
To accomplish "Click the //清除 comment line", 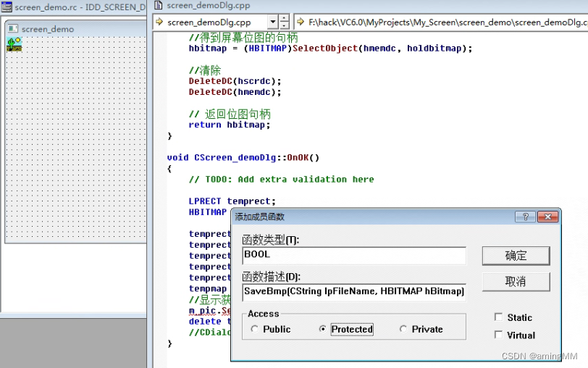I will tap(205, 70).
